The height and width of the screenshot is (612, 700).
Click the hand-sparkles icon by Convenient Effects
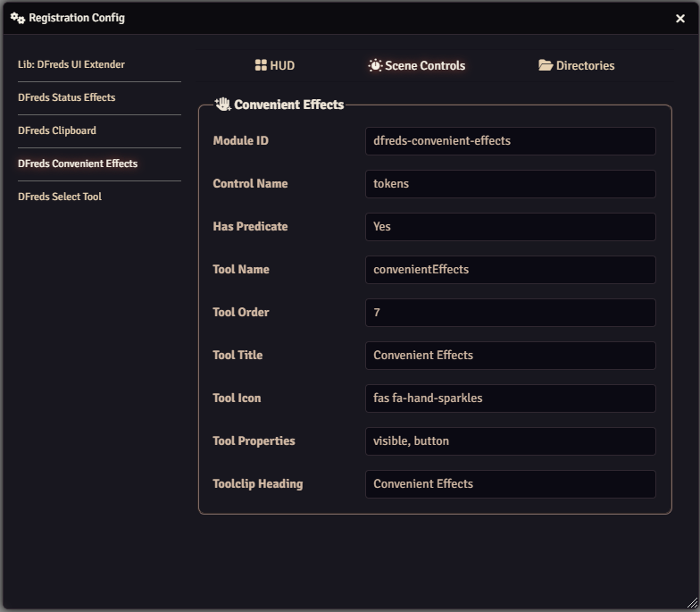click(222, 105)
